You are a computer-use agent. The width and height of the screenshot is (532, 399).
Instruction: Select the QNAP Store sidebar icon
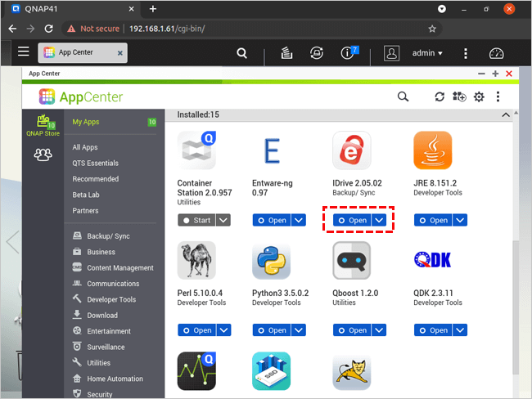43,125
